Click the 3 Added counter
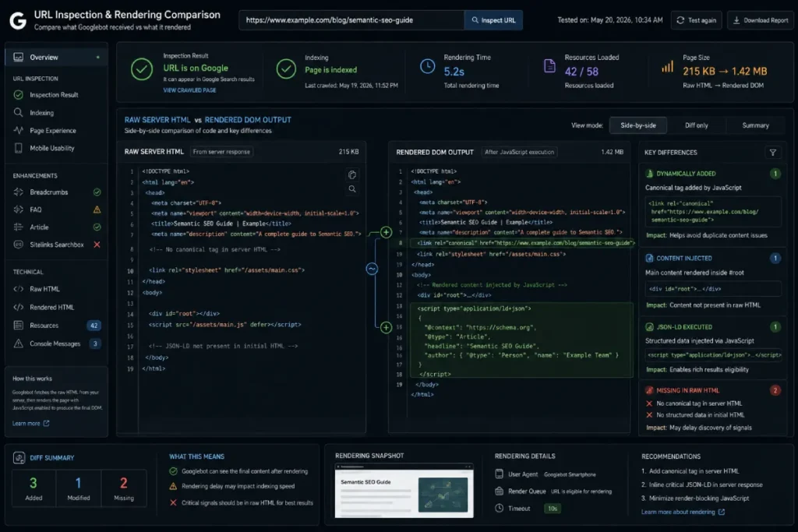The width and height of the screenshot is (798, 532). (x=34, y=488)
